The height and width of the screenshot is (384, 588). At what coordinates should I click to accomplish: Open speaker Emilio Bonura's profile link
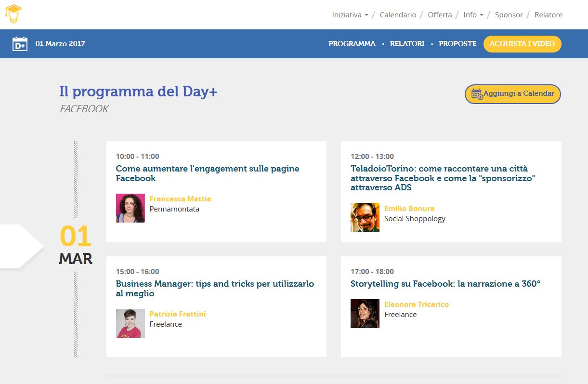click(x=409, y=209)
